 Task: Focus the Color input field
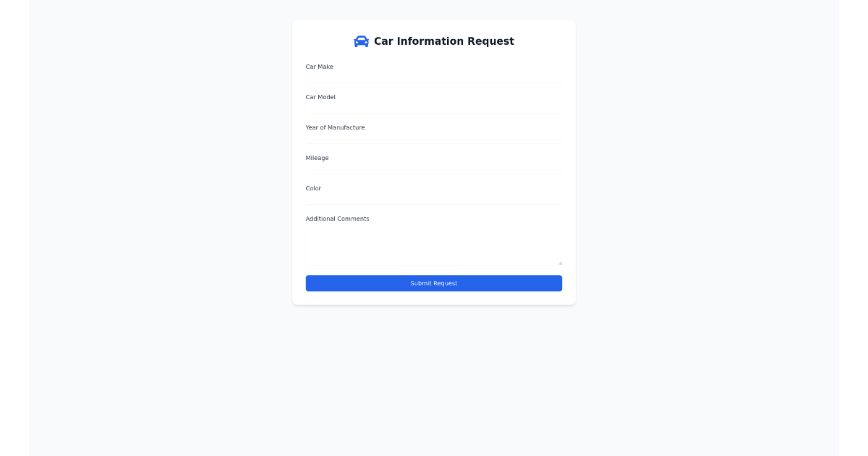point(433,198)
